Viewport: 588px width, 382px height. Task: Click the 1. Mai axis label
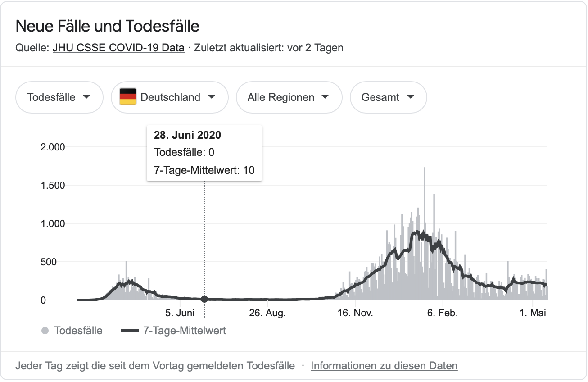[x=532, y=313]
